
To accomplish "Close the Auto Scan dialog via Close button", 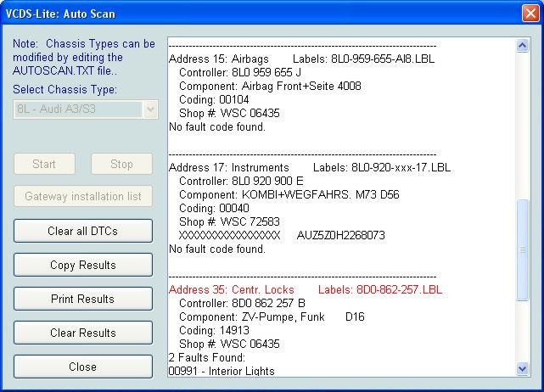I will pyautogui.click(x=83, y=367).
